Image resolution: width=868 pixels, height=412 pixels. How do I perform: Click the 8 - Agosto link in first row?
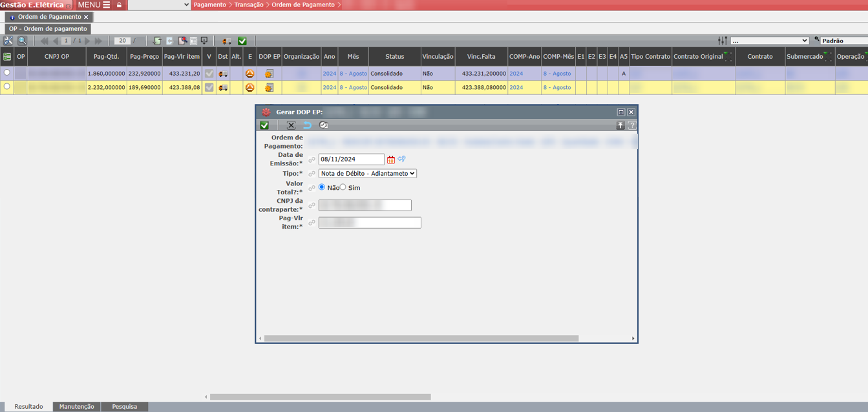(x=353, y=74)
